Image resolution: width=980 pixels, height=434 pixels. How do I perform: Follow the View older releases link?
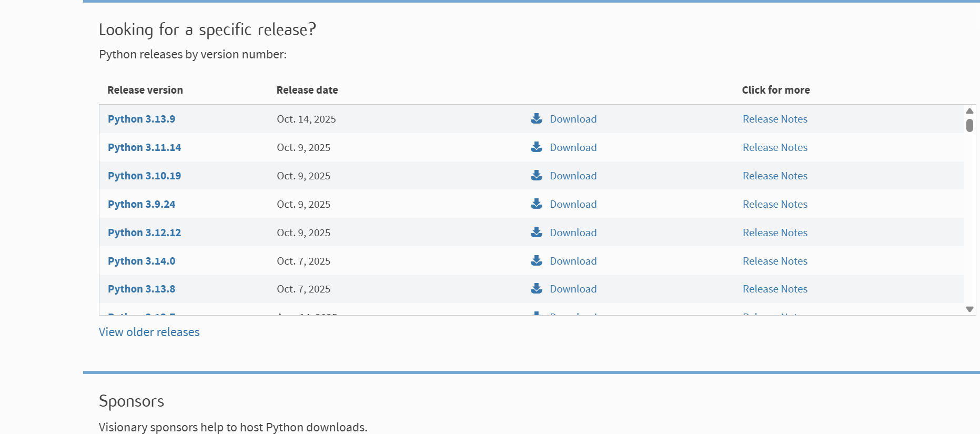coord(149,332)
